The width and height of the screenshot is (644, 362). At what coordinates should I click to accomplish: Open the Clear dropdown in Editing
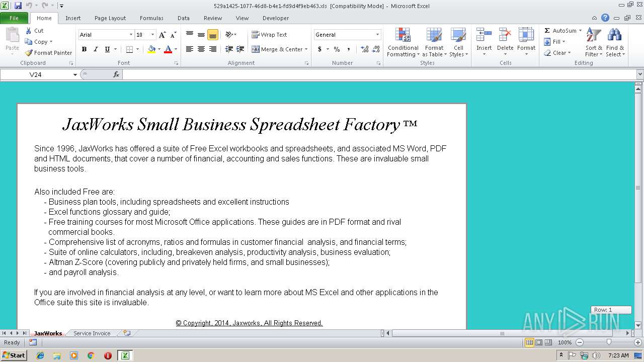557,53
